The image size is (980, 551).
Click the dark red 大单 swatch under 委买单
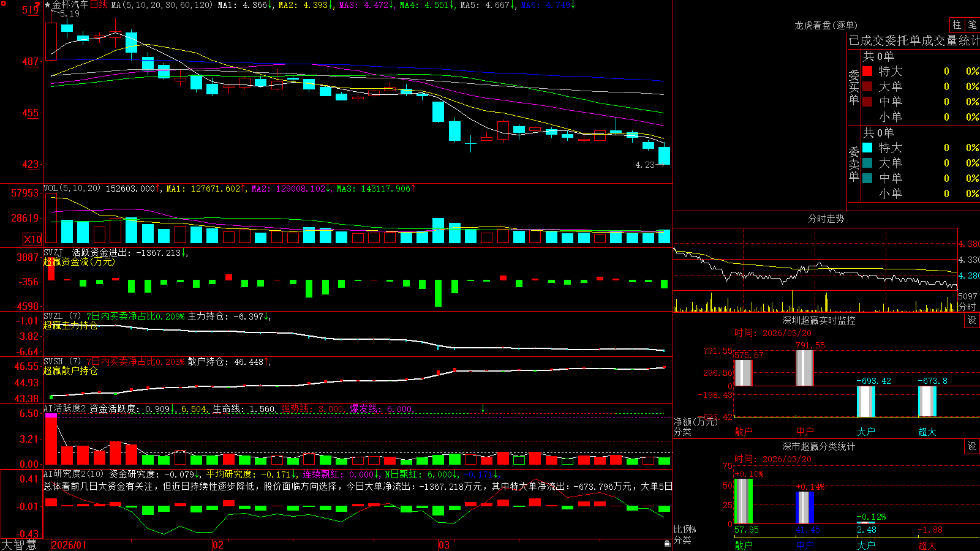[x=867, y=86]
